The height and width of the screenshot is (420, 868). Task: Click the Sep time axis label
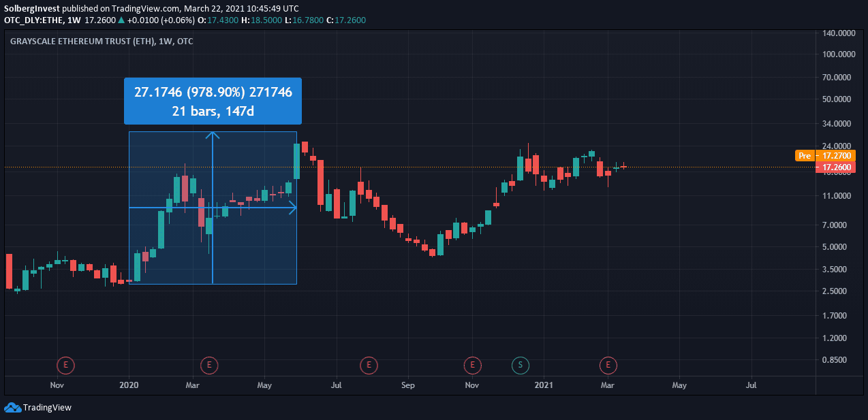(x=407, y=385)
